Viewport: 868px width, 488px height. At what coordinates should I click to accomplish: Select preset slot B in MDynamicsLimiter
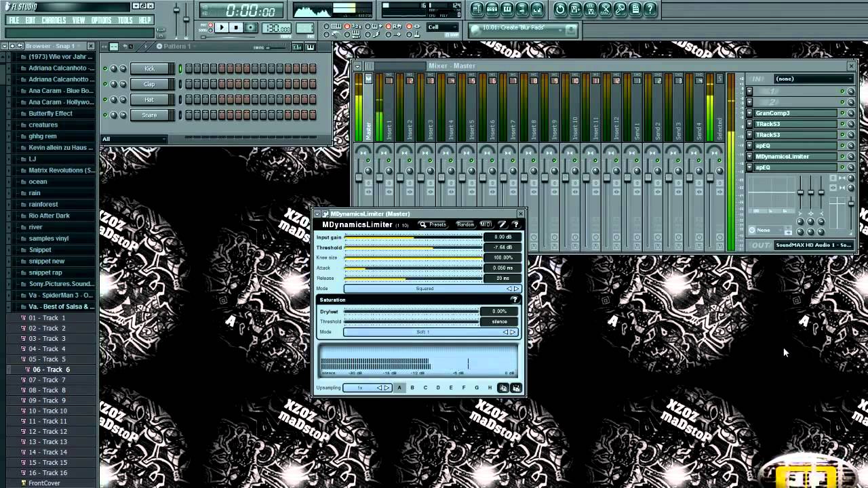coord(412,388)
